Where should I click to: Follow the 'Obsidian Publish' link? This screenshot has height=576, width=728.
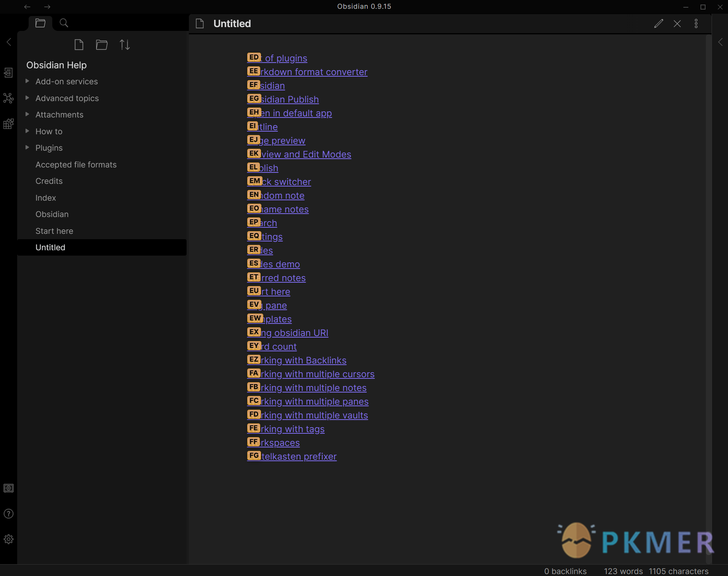tap(283, 99)
